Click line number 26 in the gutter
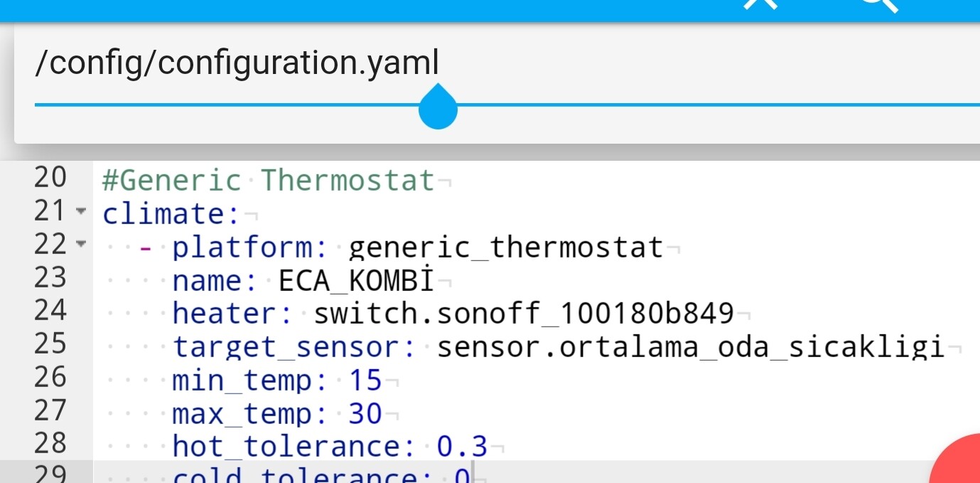 pyautogui.click(x=50, y=380)
